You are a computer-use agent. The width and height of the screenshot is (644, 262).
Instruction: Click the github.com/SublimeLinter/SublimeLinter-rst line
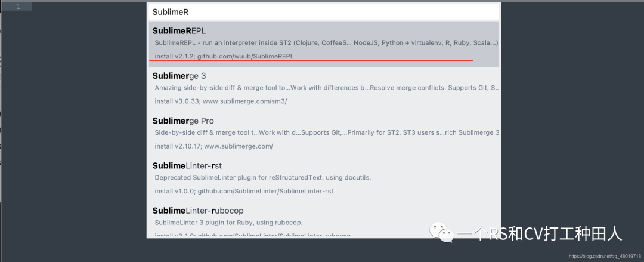pos(244,191)
